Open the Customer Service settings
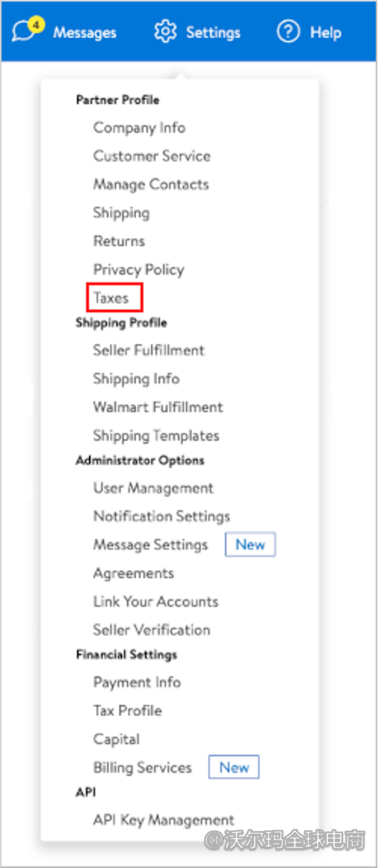This screenshot has height=868, width=380. pyautogui.click(x=151, y=156)
